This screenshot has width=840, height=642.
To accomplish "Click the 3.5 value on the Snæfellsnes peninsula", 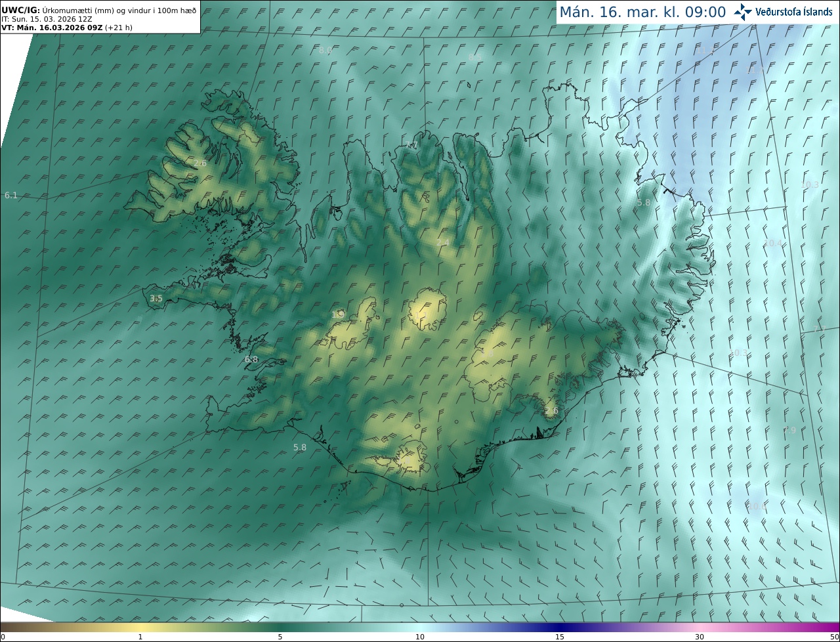I will (156, 299).
